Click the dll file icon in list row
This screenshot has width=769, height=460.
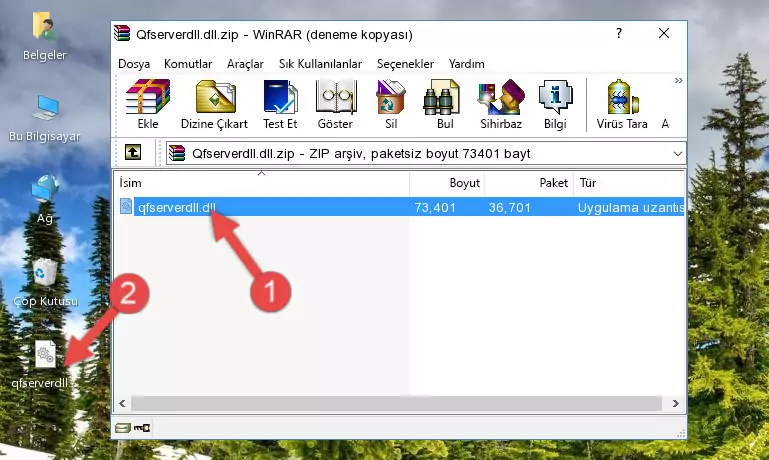126,206
